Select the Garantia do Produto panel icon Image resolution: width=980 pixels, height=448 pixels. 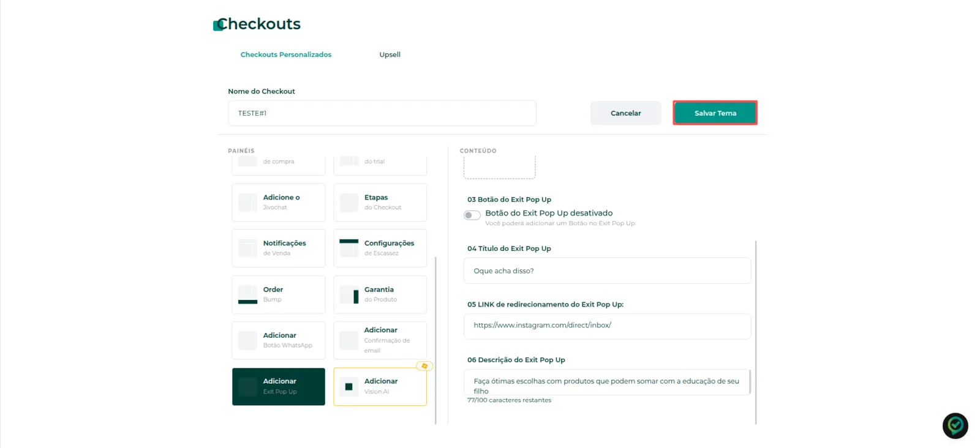[x=349, y=294]
